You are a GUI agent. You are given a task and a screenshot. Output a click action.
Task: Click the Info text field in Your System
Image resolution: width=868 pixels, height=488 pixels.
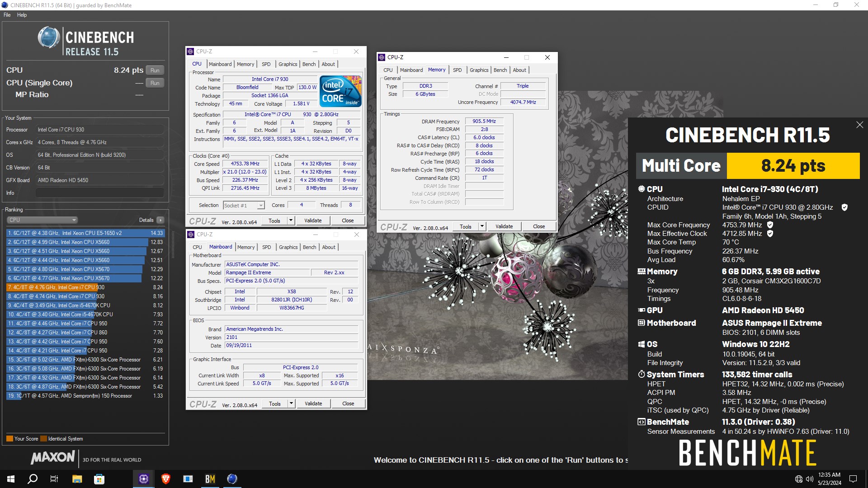click(99, 193)
